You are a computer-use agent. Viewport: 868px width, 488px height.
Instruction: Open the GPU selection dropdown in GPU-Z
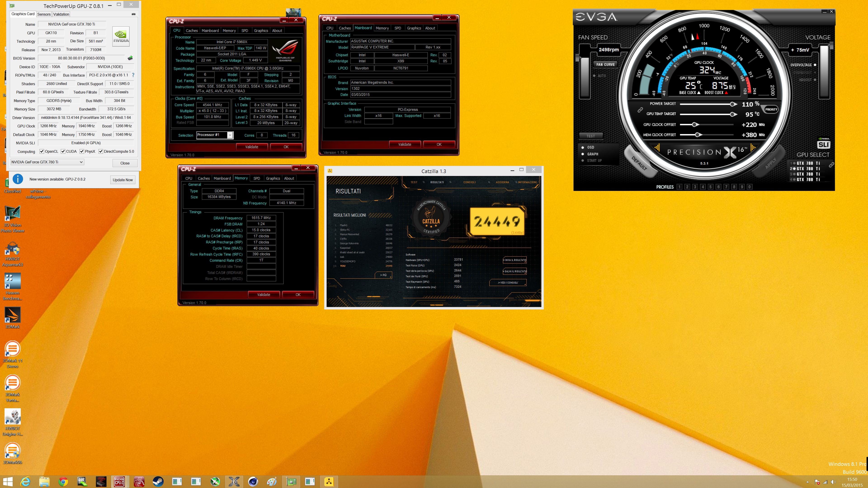[47, 162]
